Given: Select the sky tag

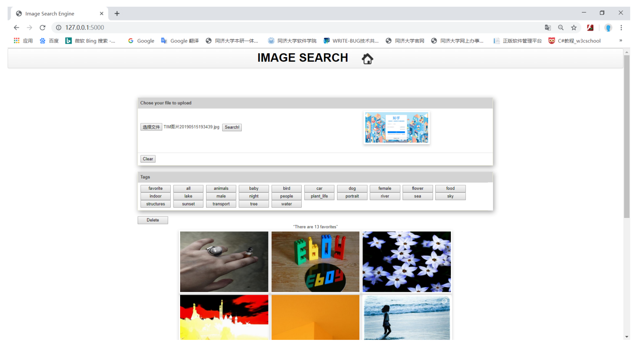Looking at the screenshot, I should pyautogui.click(x=451, y=196).
